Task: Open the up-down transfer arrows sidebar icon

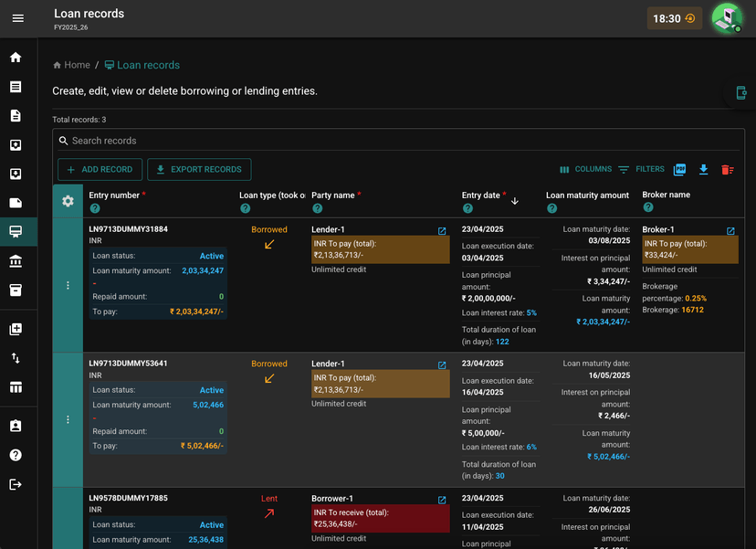Action: 16,358
